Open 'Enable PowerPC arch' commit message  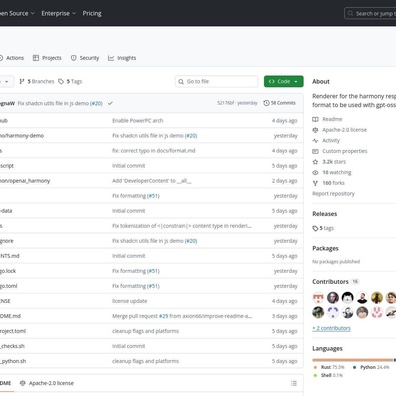tap(138, 121)
